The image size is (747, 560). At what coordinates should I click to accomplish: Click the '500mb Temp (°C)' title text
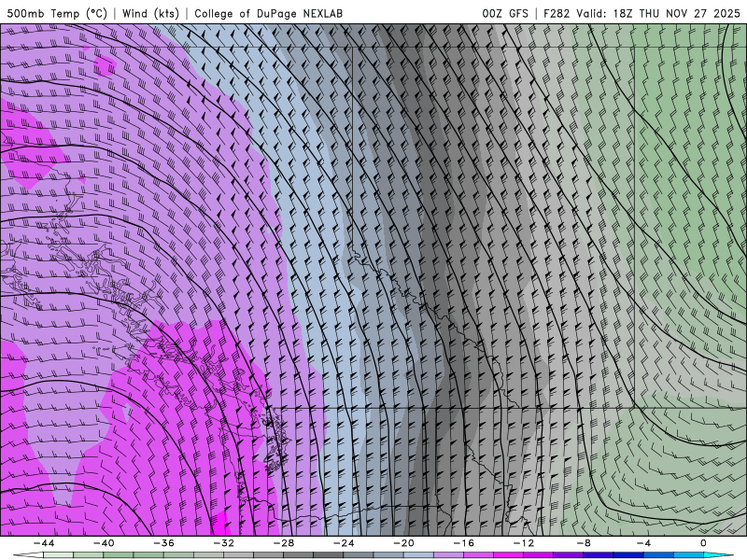pos(57,13)
